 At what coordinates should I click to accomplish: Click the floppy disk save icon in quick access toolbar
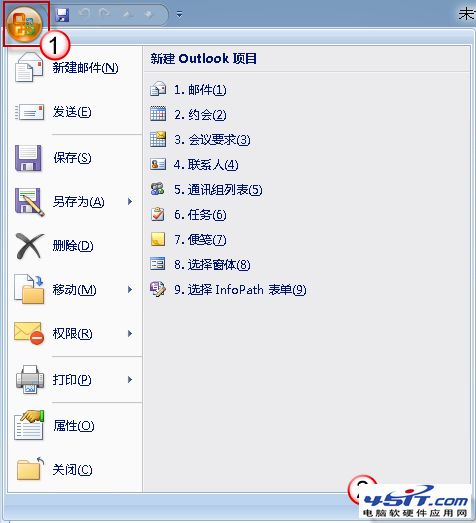pyautogui.click(x=62, y=15)
